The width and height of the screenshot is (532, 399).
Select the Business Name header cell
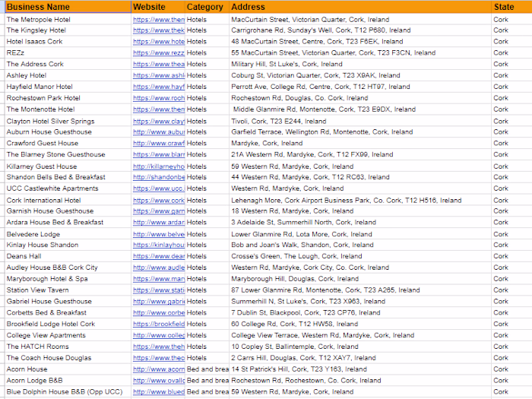coord(68,7)
